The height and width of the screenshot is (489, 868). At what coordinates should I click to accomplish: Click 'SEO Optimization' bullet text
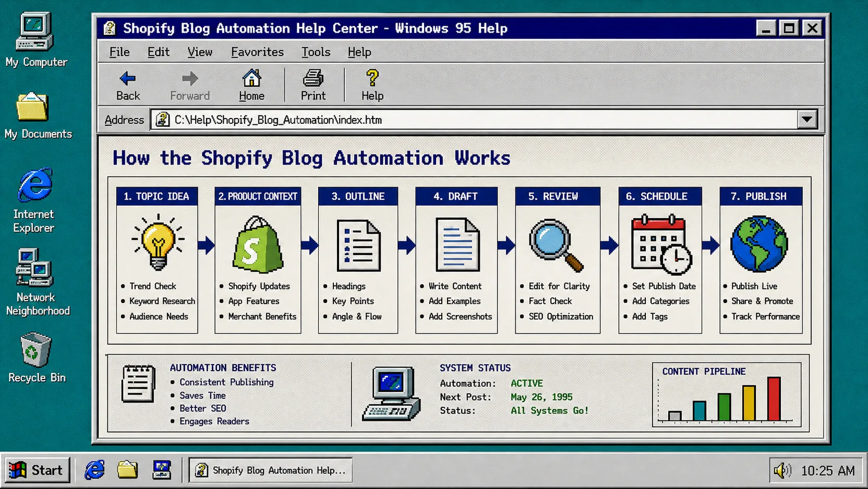click(x=561, y=316)
